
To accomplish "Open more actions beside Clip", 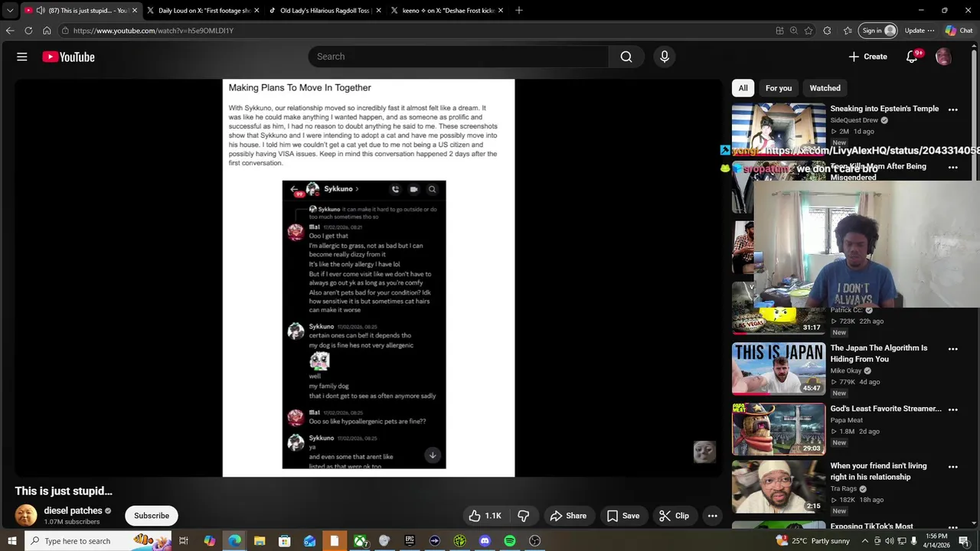I will click(x=713, y=516).
